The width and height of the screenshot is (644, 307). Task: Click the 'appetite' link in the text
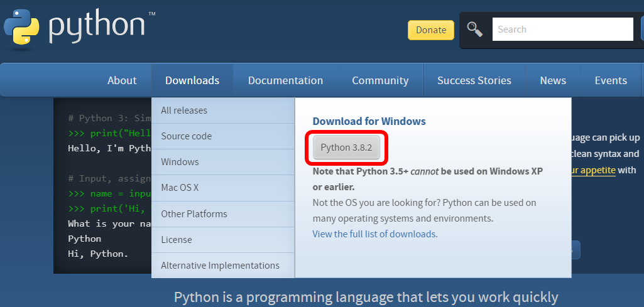pyautogui.click(x=592, y=170)
